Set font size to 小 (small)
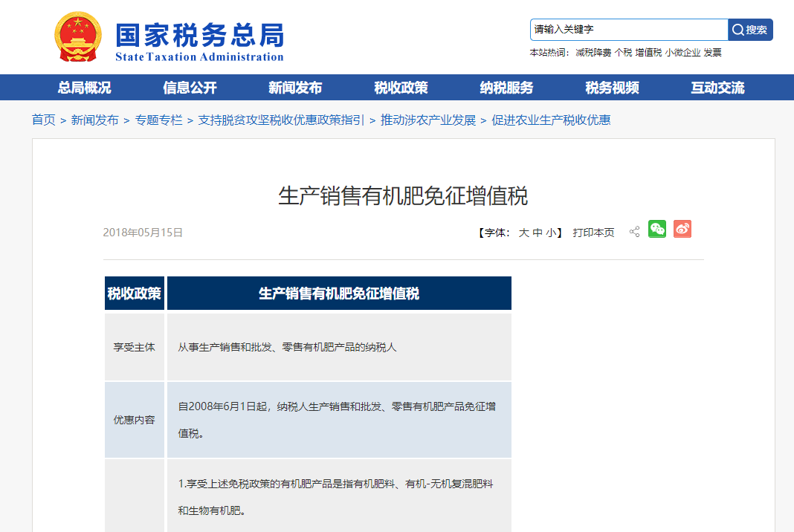Image resolution: width=794 pixels, height=532 pixels. (550, 233)
